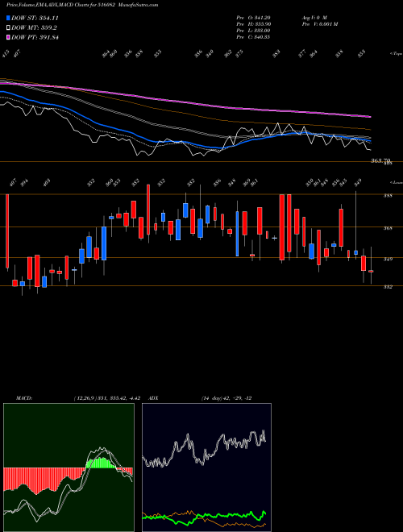
Task: Open the ADX indicator chart panel
Action: click(x=206, y=468)
